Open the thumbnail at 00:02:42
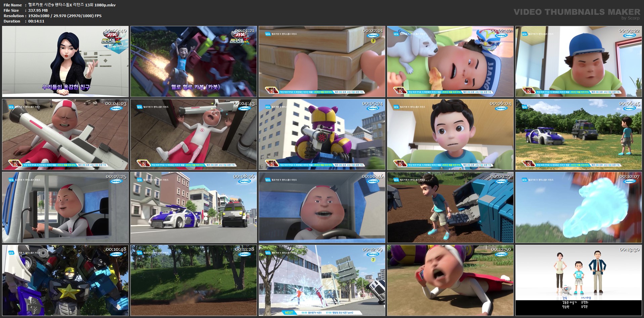 (450, 62)
